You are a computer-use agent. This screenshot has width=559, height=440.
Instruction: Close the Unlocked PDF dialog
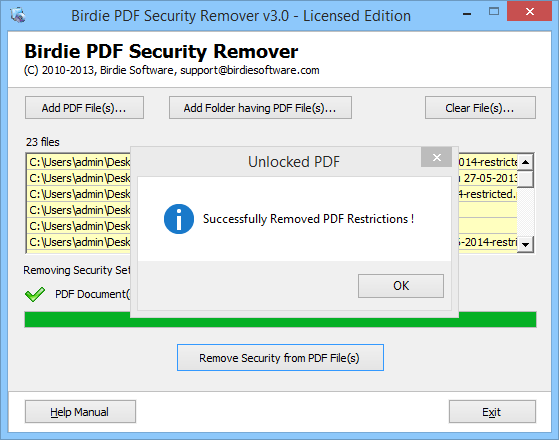click(437, 157)
